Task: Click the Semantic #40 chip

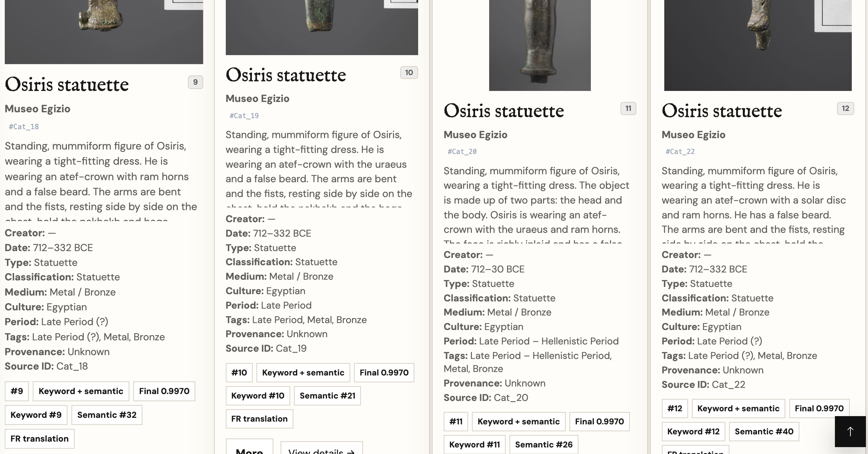Action: [764, 432]
